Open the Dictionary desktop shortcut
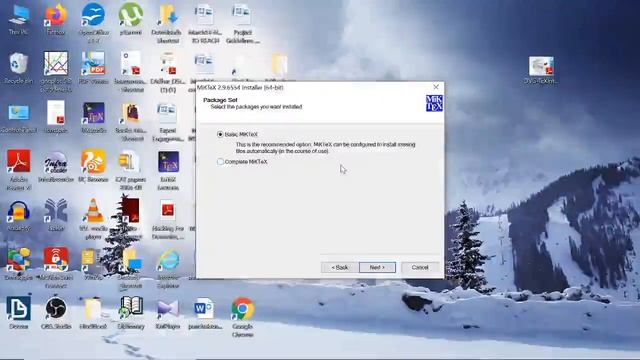Viewport: 640px width, 360px height. pos(131,313)
